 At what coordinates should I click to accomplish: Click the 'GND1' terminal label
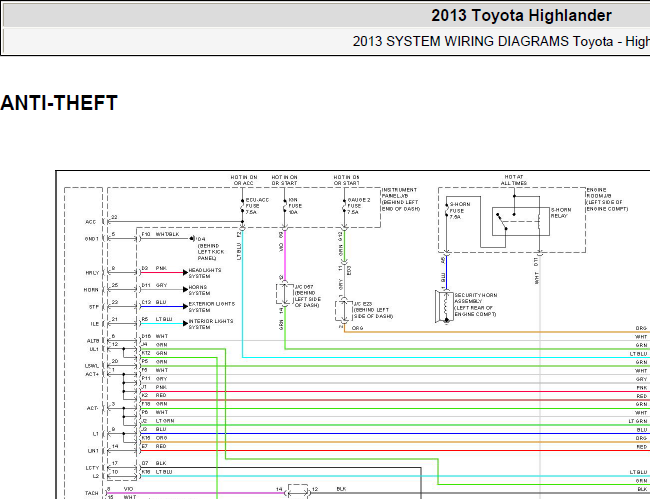(x=92, y=239)
